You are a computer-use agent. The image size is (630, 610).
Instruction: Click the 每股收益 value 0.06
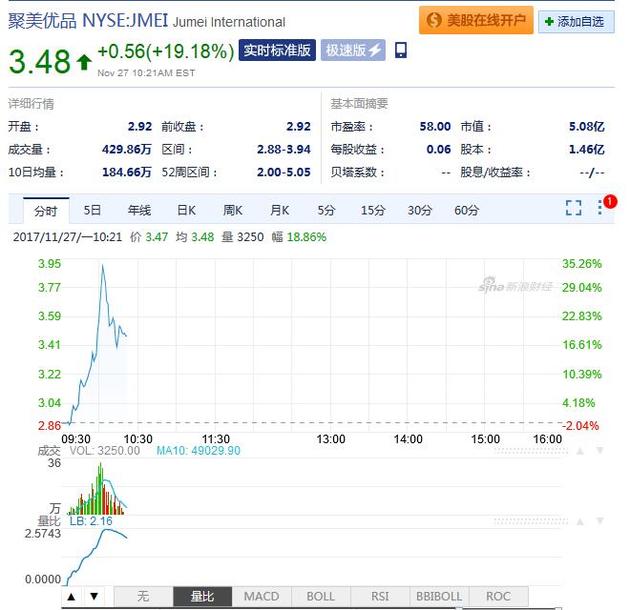[439, 149]
